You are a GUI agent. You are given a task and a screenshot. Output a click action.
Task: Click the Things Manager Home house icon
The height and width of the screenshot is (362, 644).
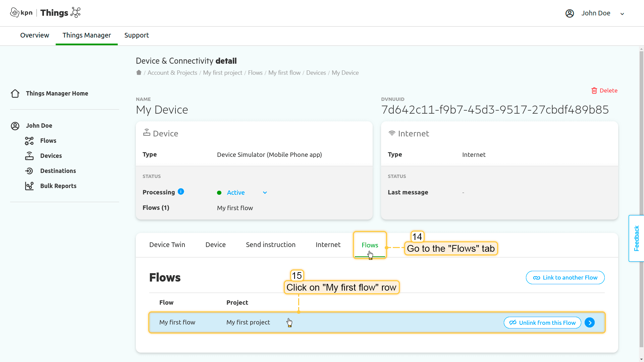(x=15, y=94)
